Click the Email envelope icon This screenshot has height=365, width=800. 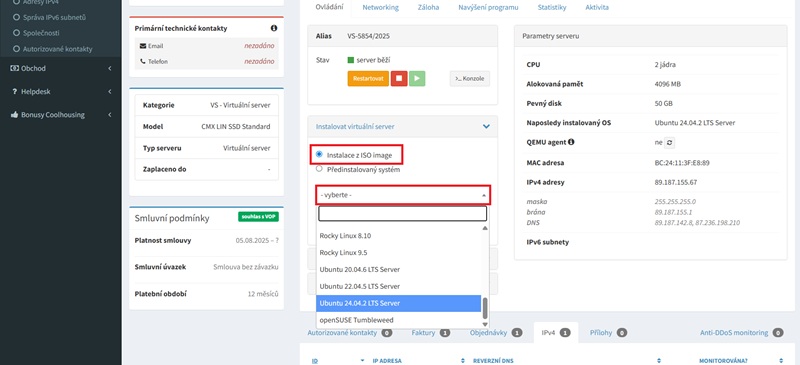pos(143,46)
